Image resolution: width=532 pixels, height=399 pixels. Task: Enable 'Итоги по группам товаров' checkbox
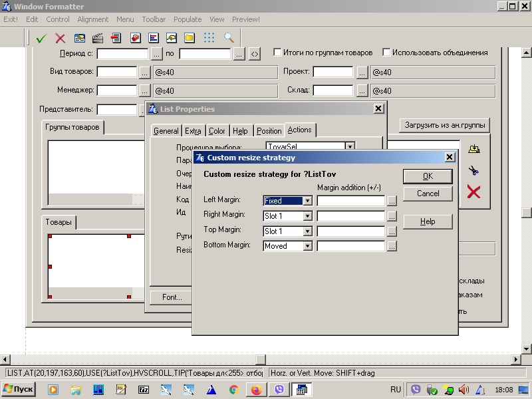click(279, 53)
